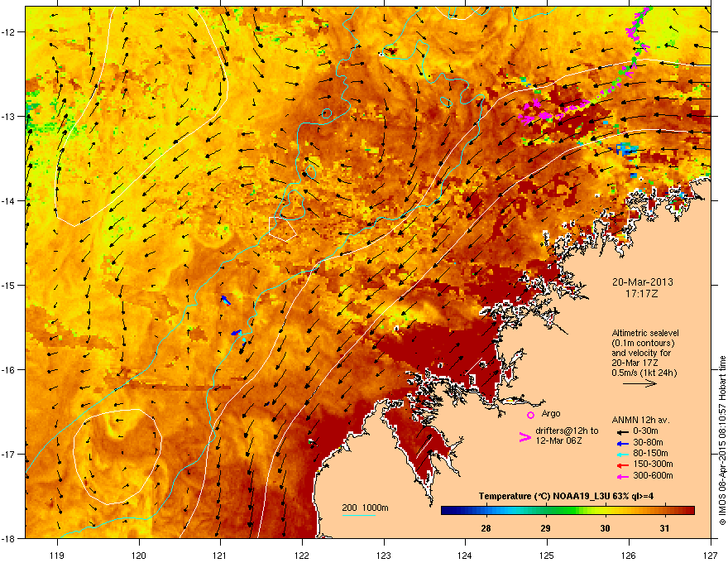Image resolution: width=728 pixels, height=563 pixels.
Task: Click the color bar tick label 31
Action: 665,528
